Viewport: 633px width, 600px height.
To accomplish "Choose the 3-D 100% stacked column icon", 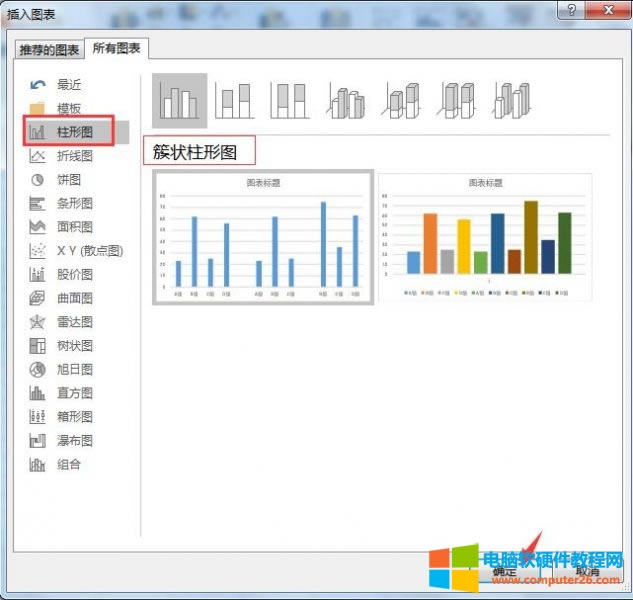I will click(x=458, y=100).
